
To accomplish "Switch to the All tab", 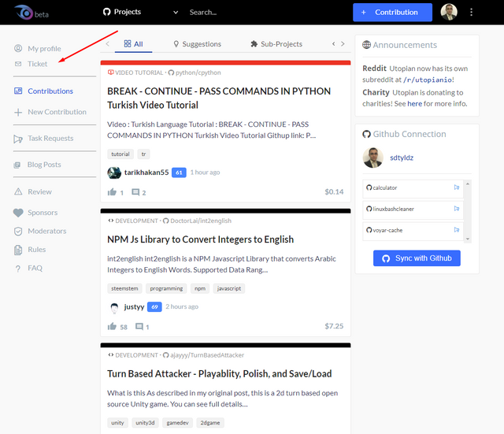I will tap(133, 44).
